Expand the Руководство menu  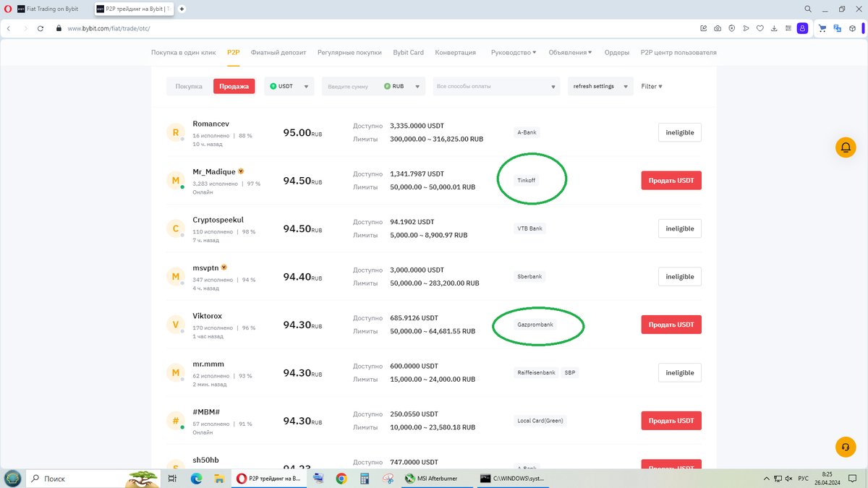[514, 53]
